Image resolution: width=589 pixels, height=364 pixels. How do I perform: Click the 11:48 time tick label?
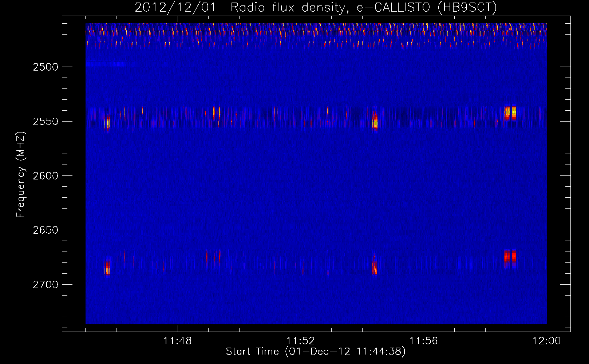(x=178, y=341)
